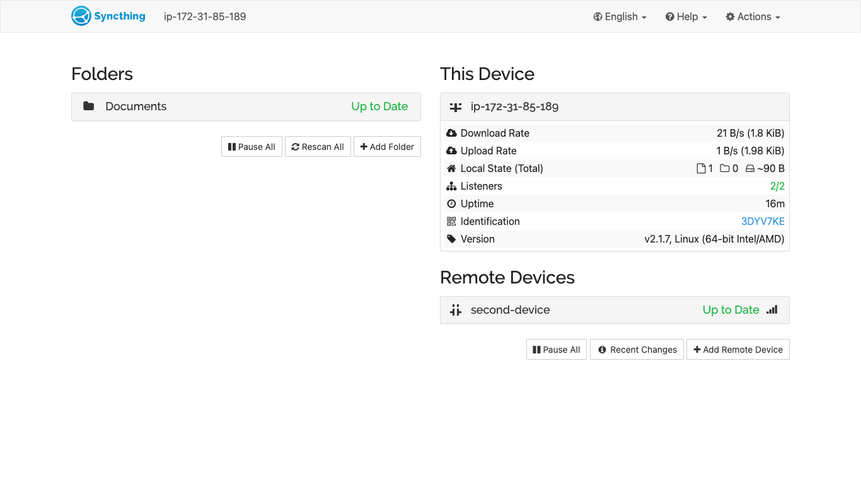Click the Local State home icon
The image size is (861, 504).
[x=451, y=168]
